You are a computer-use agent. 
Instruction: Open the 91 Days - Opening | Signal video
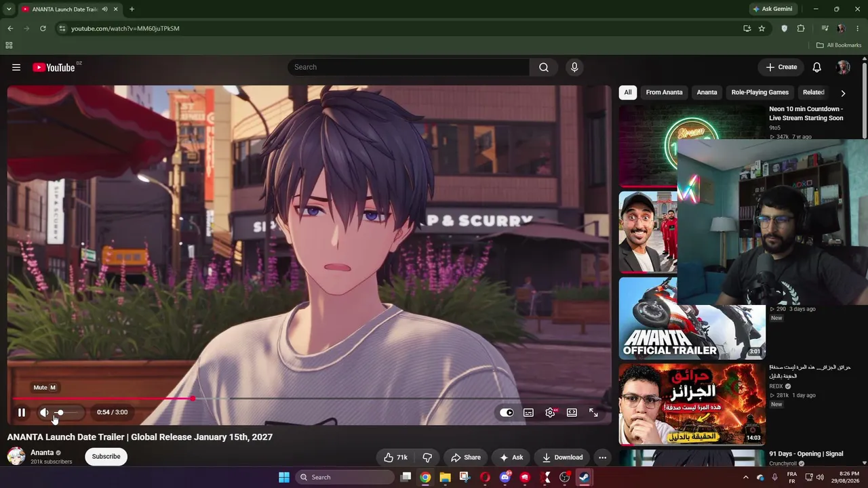point(806,454)
